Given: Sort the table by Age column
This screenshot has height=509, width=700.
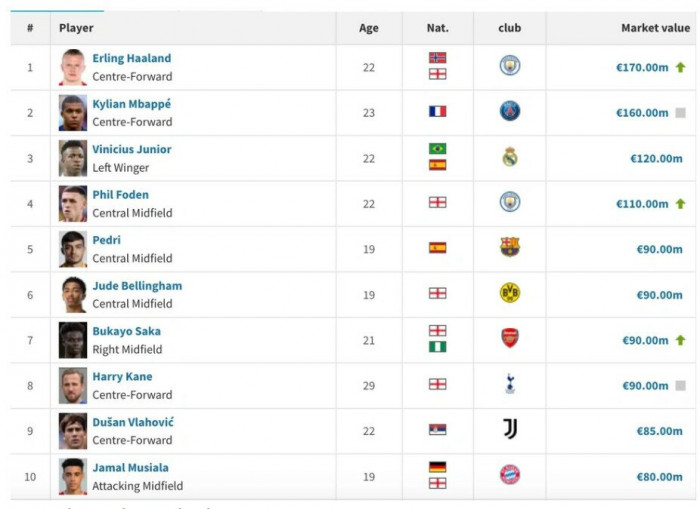Looking at the screenshot, I should (x=369, y=28).
